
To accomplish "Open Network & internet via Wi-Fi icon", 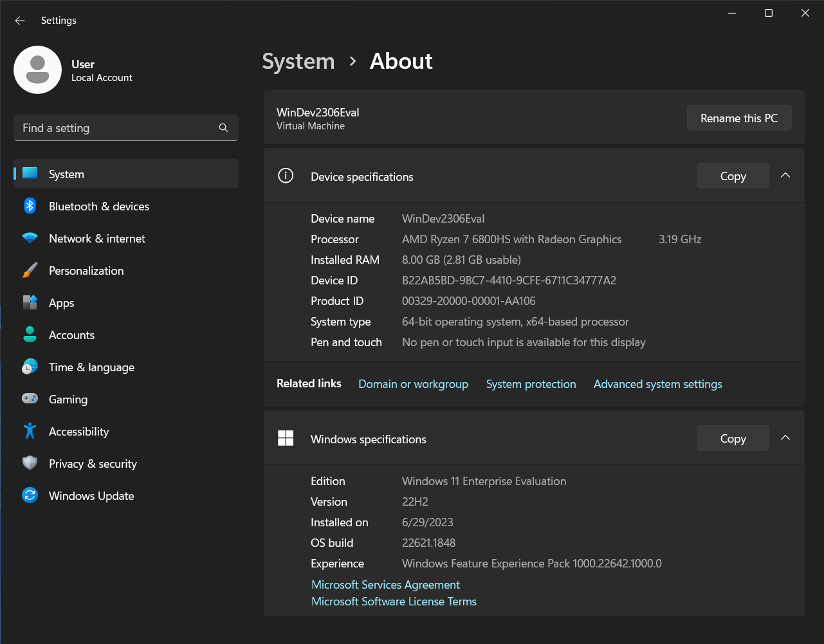I will (30, 238).
